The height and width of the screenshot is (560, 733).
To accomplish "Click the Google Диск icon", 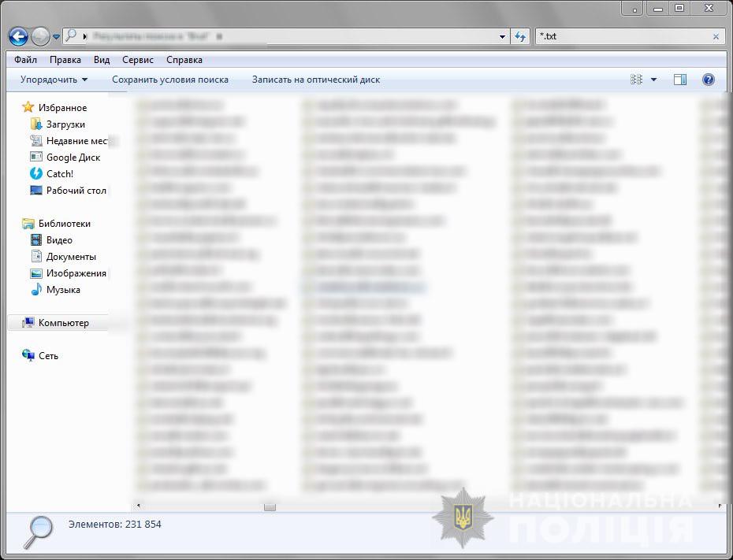I will (x=36, y=157).
